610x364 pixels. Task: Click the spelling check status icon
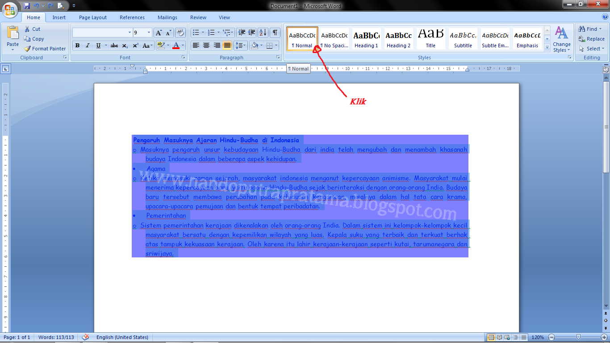click(85, 337)
